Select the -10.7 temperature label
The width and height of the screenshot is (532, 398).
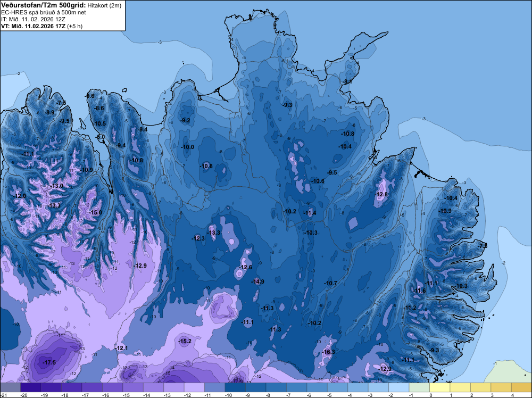tap(330, 283)
